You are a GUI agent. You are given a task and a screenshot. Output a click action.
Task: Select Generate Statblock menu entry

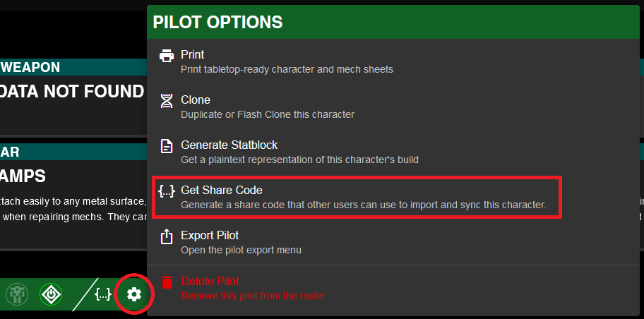[229, 145]
